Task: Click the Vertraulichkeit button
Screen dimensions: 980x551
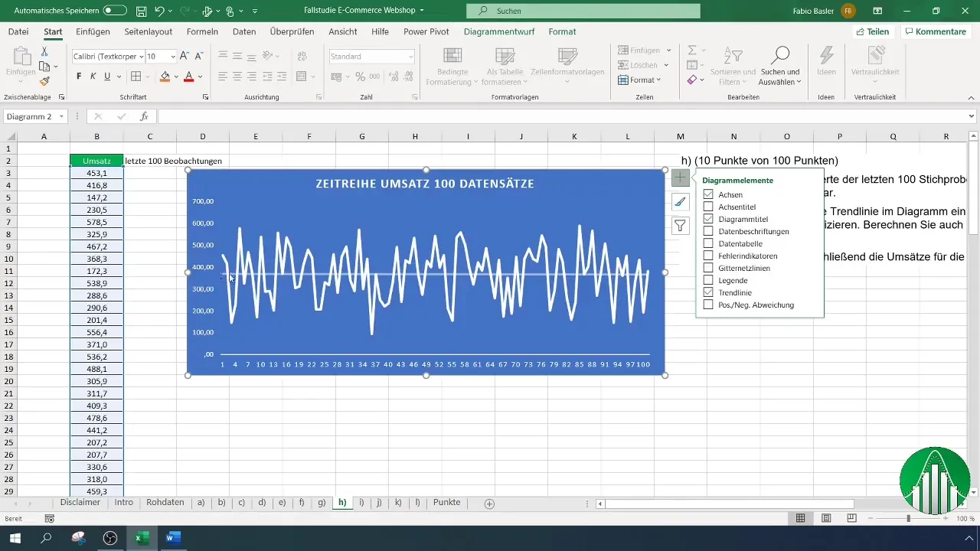Action: (x=874, y=61)
